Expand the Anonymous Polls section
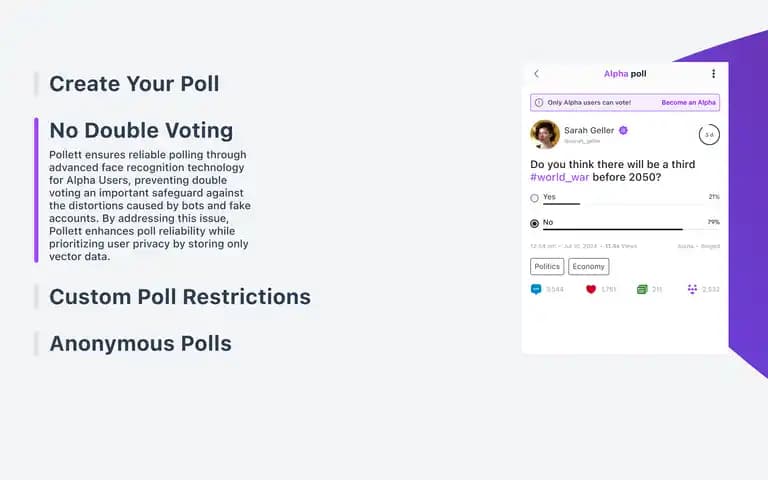 tap(140, 343)
